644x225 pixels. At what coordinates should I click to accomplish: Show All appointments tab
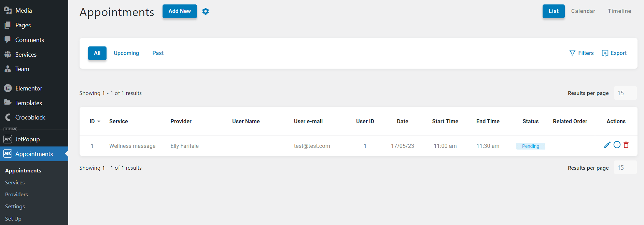click(x=97, y=53)
